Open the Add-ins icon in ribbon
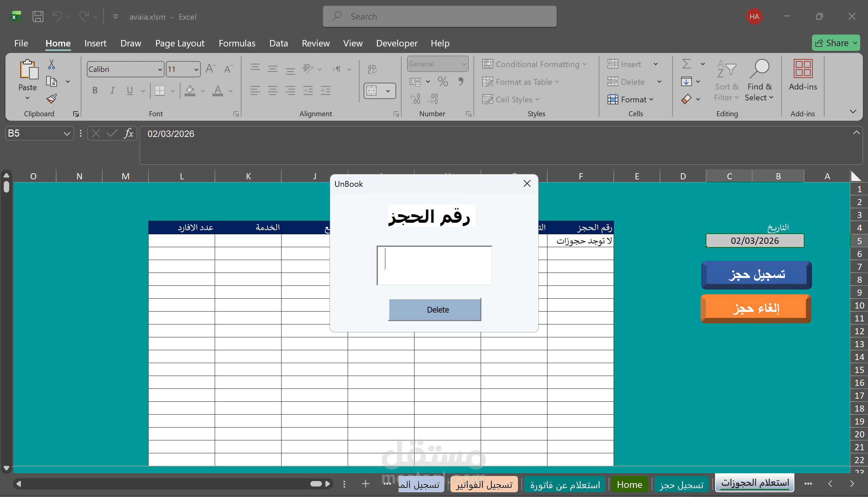The height and width of the screenshot is (497, 868). pyautogui.click(x=803, y=68)
